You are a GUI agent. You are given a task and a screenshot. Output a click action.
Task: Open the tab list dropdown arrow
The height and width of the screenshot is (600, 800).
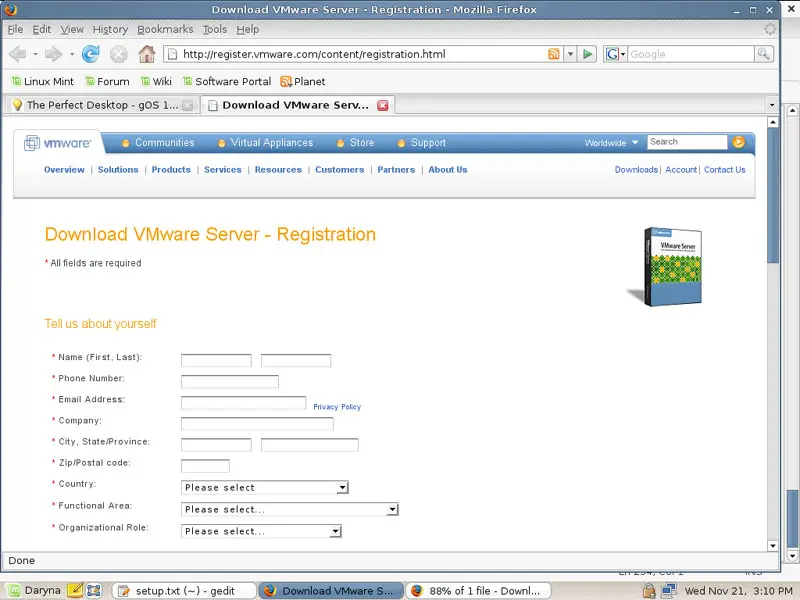[772, 105]
